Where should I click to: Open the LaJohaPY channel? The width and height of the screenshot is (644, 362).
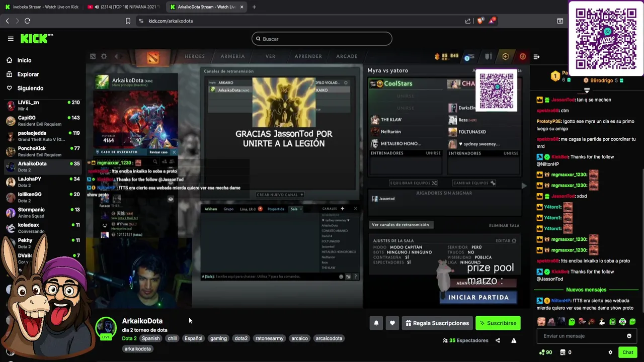point(43,182)
